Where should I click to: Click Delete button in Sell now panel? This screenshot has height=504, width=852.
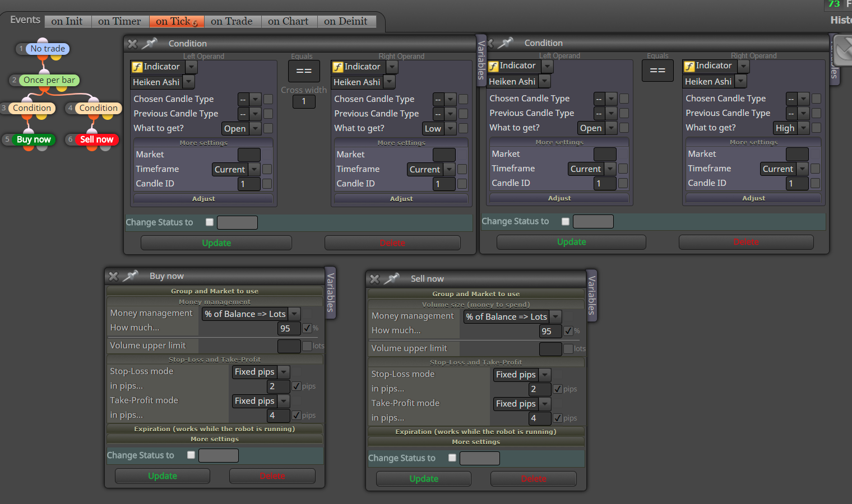[534, 479]
